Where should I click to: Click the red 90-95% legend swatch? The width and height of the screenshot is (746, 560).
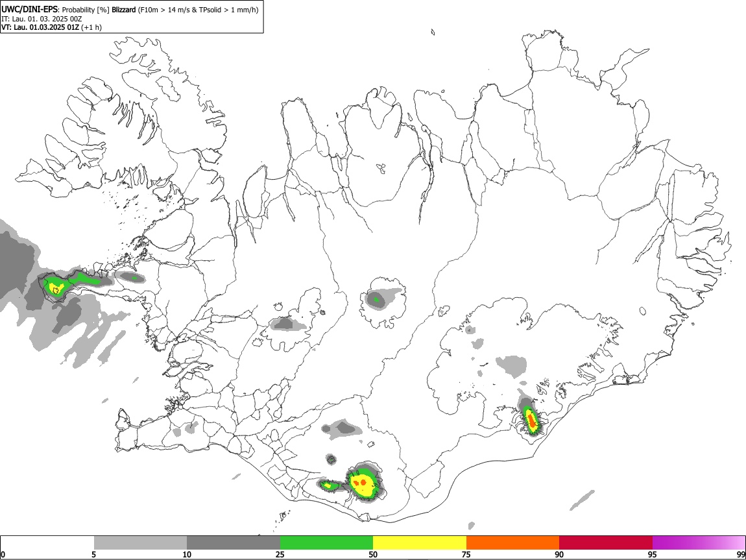click(x=606, y=542)
